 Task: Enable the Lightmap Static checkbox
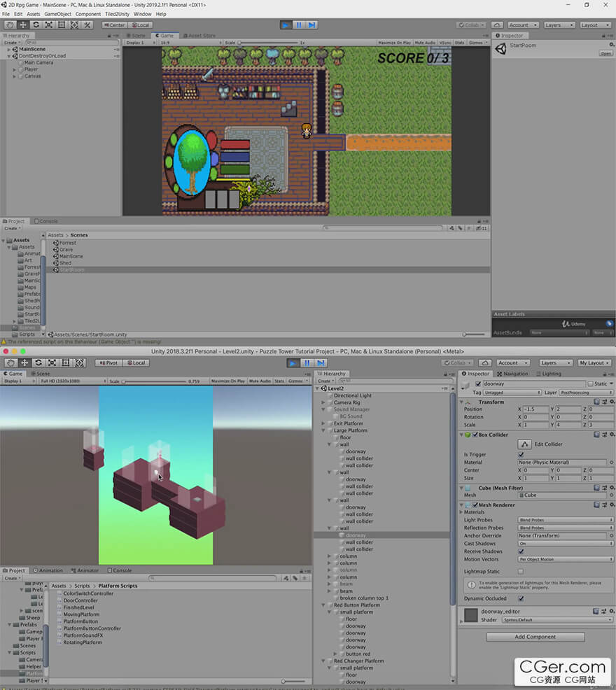click(x=521, y=571)
